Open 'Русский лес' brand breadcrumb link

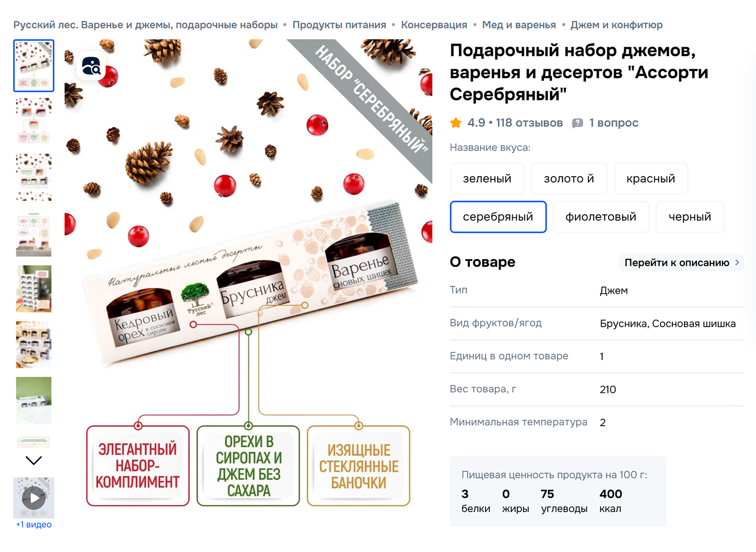pyautogui.click(x=145, y=25)
